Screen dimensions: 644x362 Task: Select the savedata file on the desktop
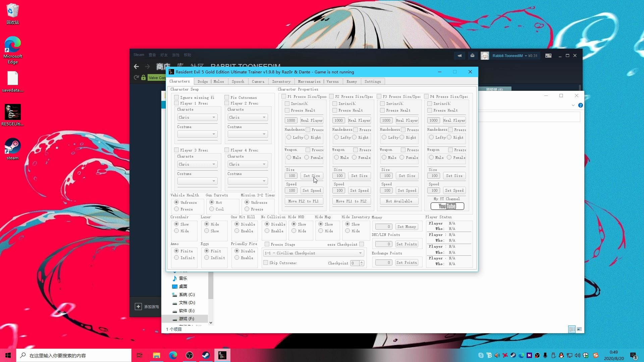[13, 81]
